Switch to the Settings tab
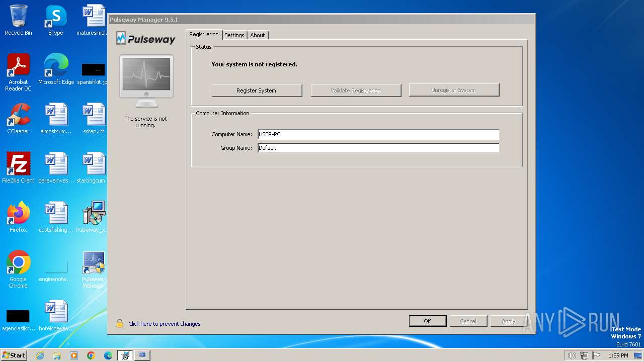Screen dimensions: 644x362 coord(234,35)
